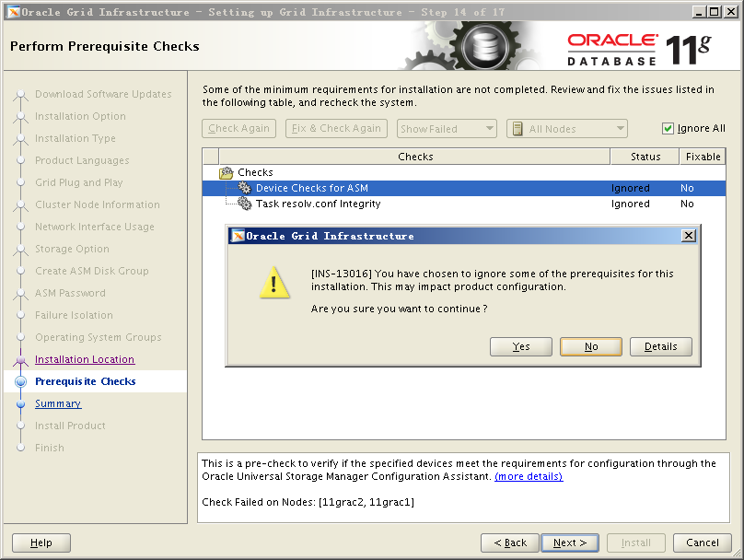Go to Installation Location step

tap(85, 359)
